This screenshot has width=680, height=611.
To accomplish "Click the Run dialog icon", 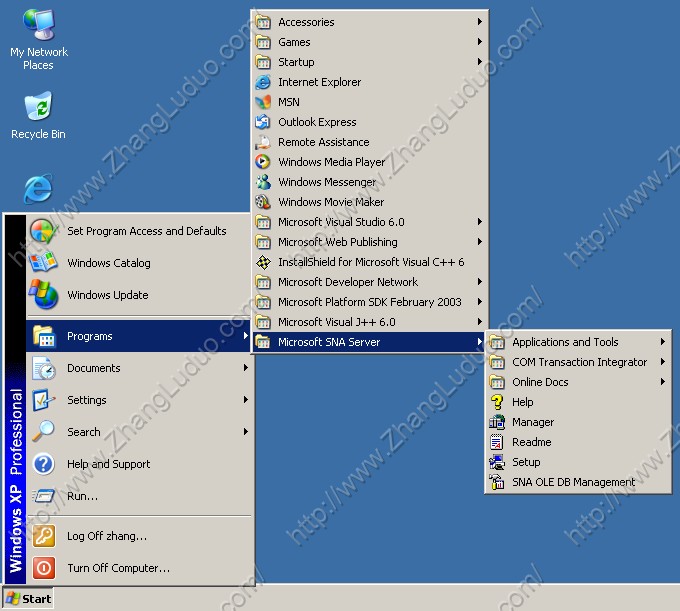I will pos(43,496).
